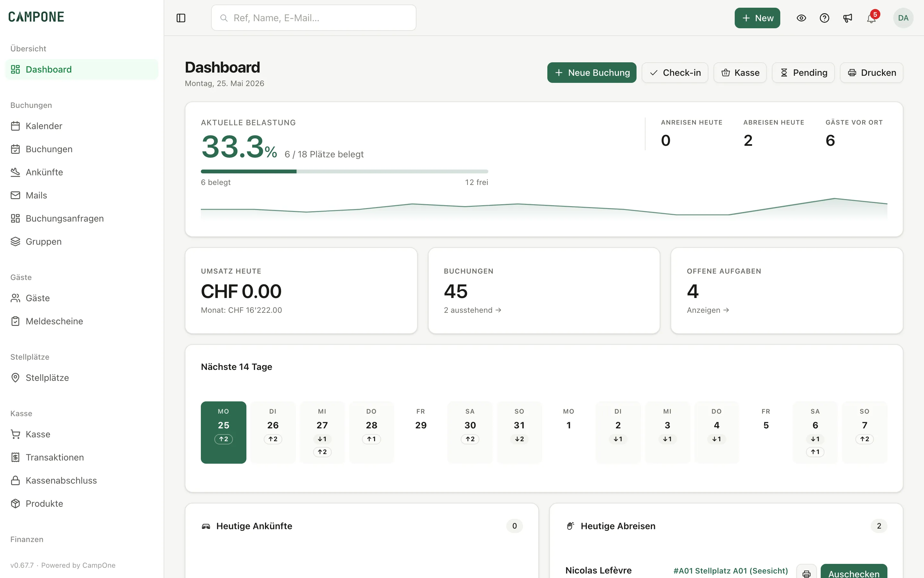The image size is (924, 578).
Task: Open the 2 ausstehend link
Action: pyautogui.click(x=472, y=310)
